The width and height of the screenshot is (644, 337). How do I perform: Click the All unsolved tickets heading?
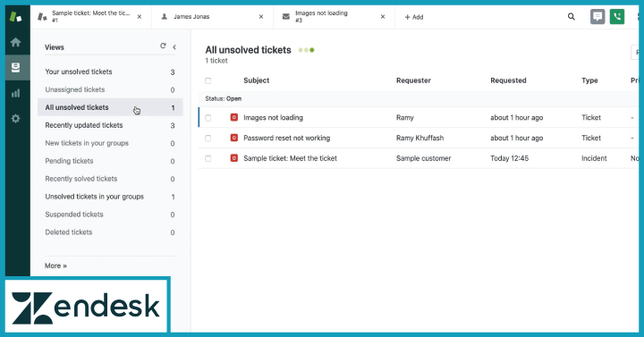click(x=248, y=50)
